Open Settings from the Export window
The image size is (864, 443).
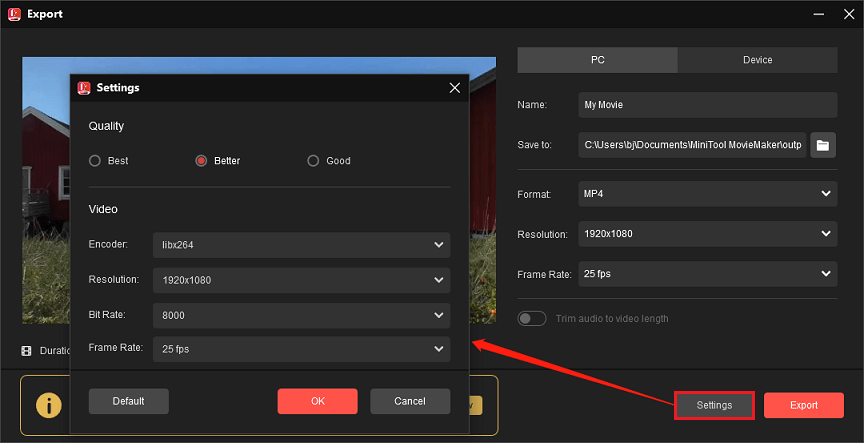[714, 405]
